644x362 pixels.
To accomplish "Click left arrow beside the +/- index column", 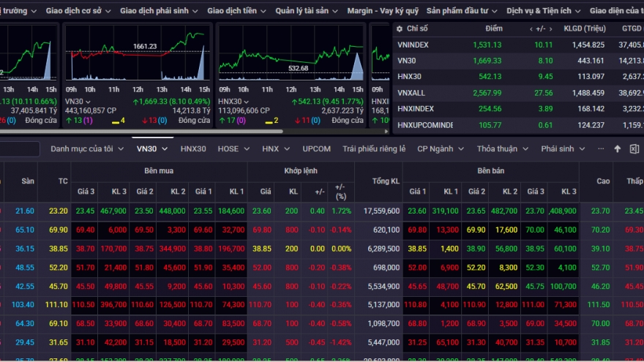I will (531, 29).
